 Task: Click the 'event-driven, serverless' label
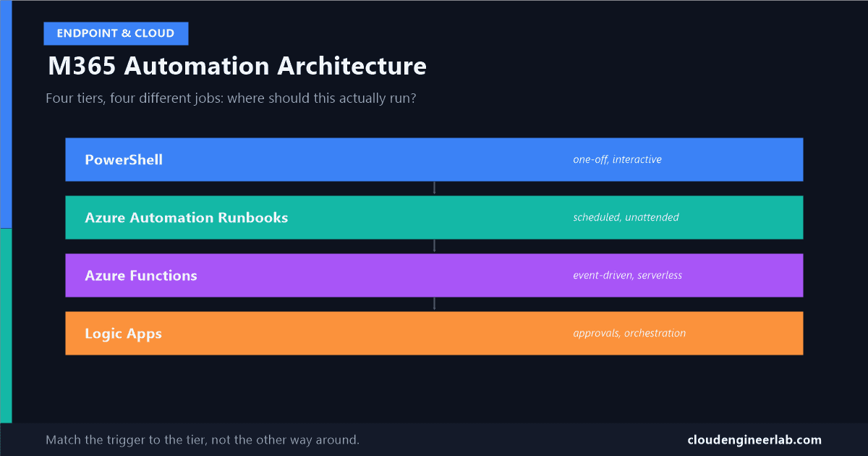[x=627, y=275]
